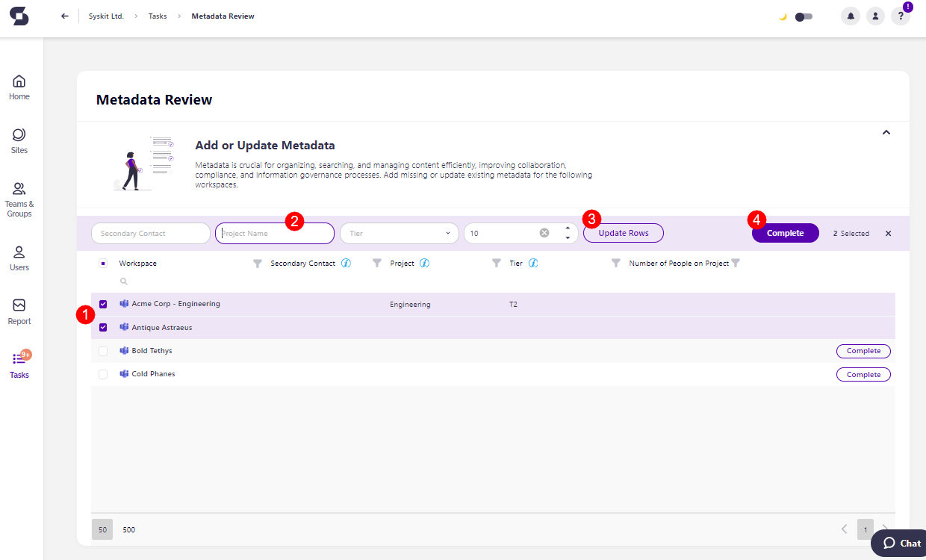Click the Syskit logo in the top-left corner
Viewport: 926px width, 560px height.
coord(19,16)
